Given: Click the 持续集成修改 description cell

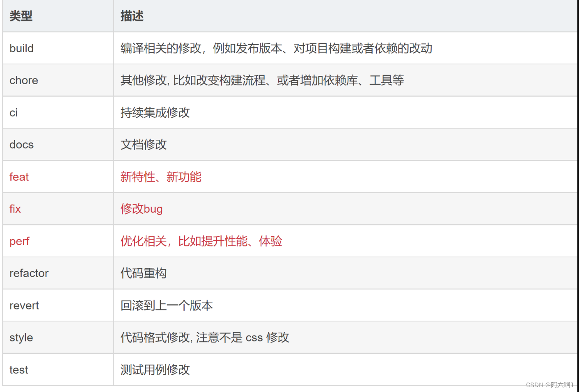Looking at the screenshot, I should (x=155, y=112).
